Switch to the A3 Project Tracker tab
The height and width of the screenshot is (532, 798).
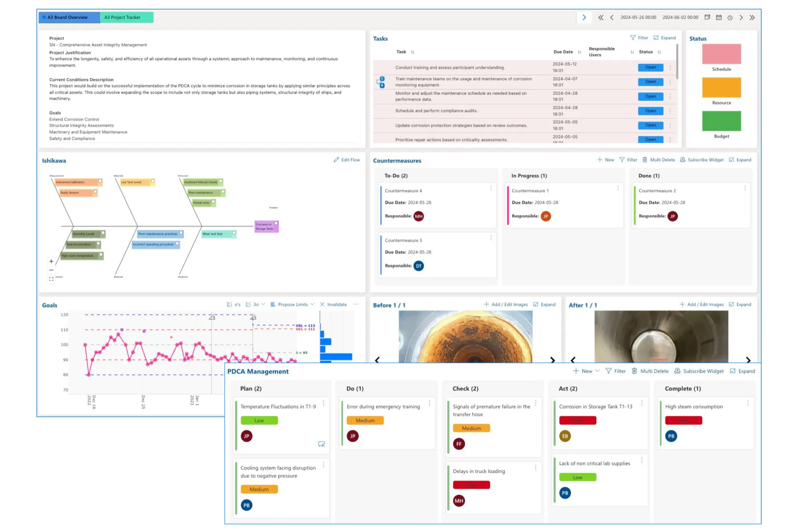pos(126,18)
